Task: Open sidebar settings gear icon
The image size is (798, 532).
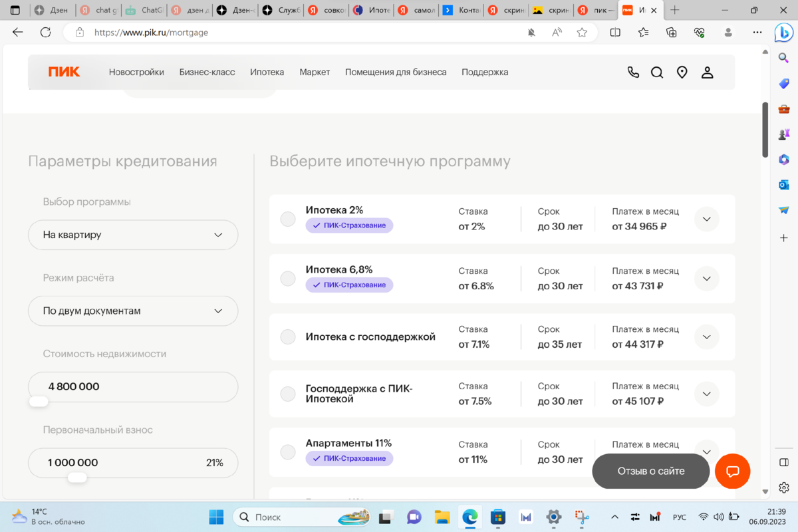Action: tap(784, 487)
